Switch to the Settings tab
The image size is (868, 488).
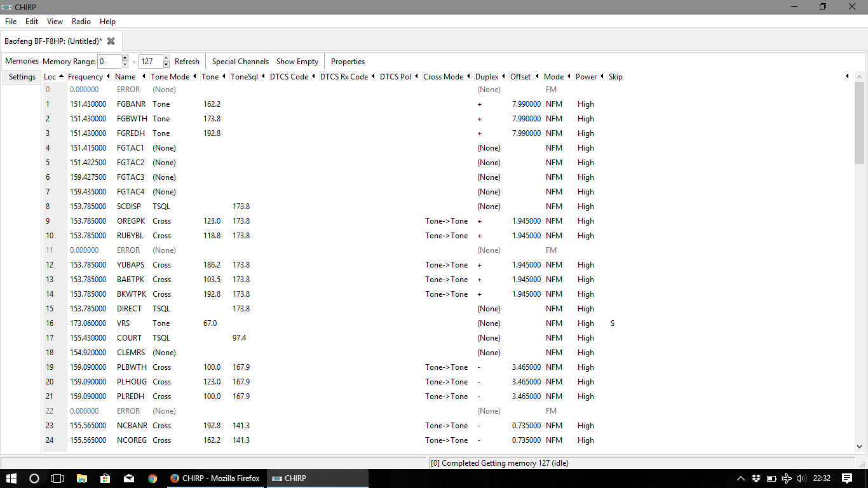[22, 77]
